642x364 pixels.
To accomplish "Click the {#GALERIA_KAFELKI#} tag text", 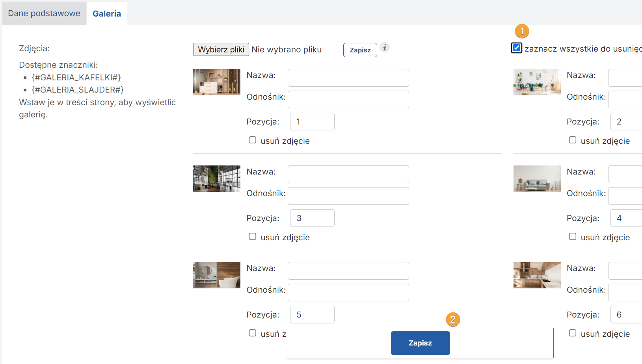I will pyautogui.click(x=76, y=77).
